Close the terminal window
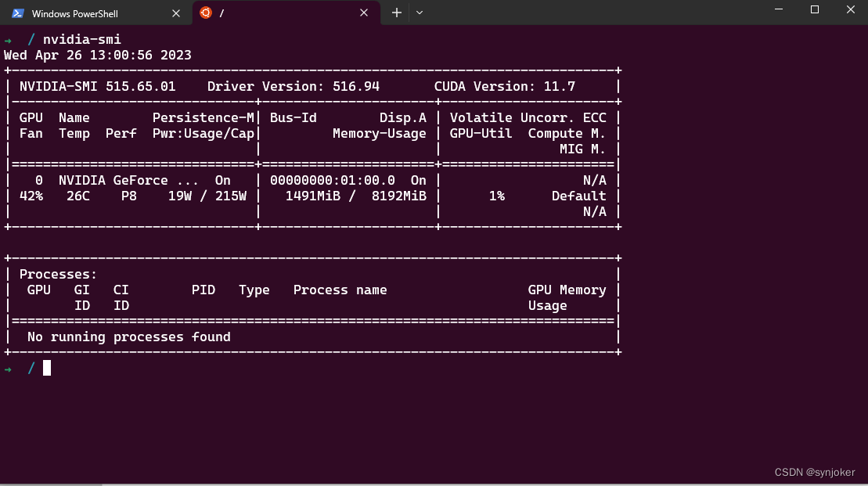Screen dimensions: 868x486 [850, 9]
